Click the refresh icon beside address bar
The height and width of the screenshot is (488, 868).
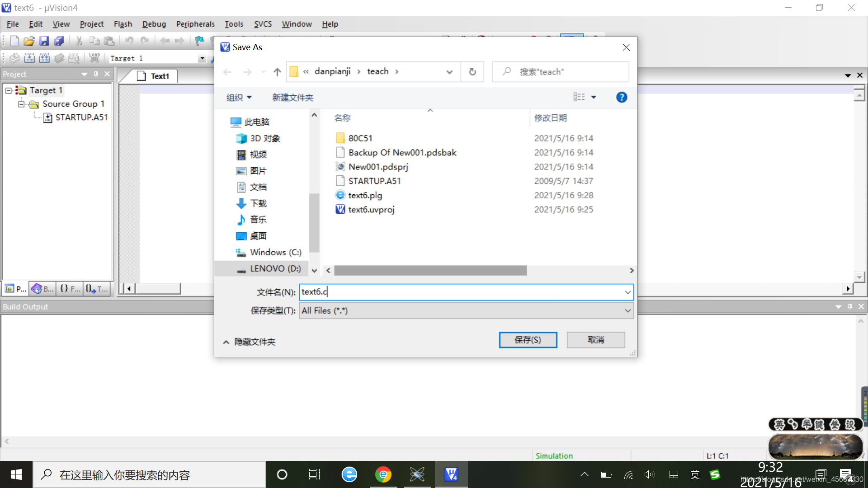tap(472, 72)
